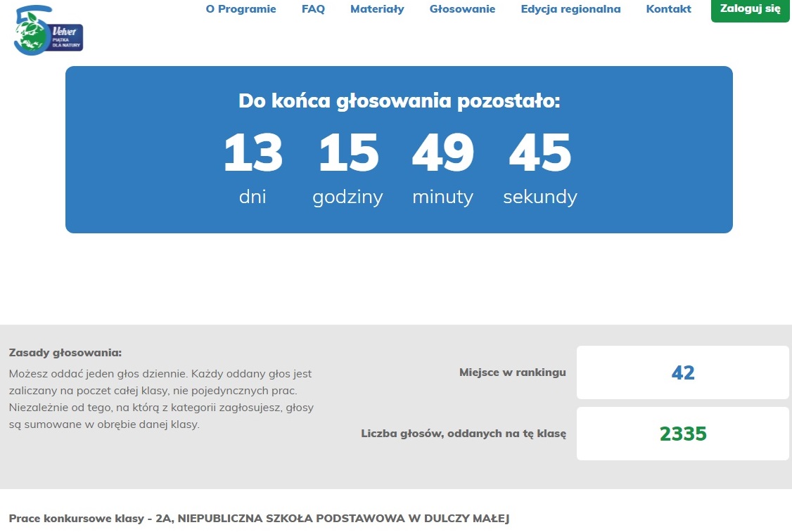Click the countdown heading 'Do końca głosowania pozostało'
792x532 pixels.
(399, 101)
